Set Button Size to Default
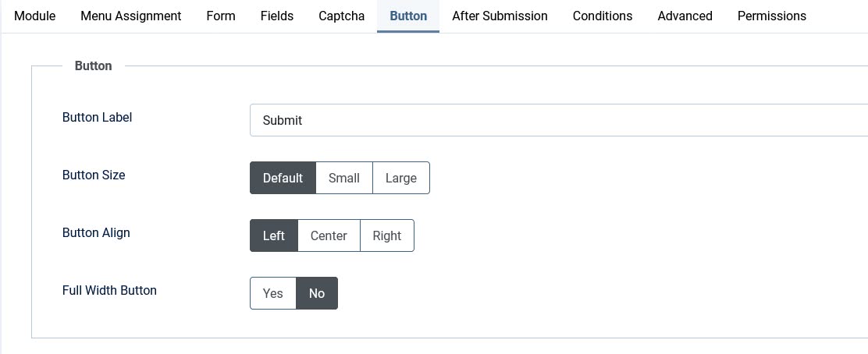 coord(283,178)
